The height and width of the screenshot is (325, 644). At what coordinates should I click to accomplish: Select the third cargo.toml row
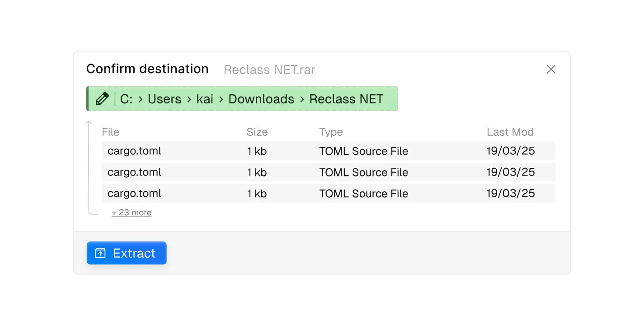[x=329, y=194]
